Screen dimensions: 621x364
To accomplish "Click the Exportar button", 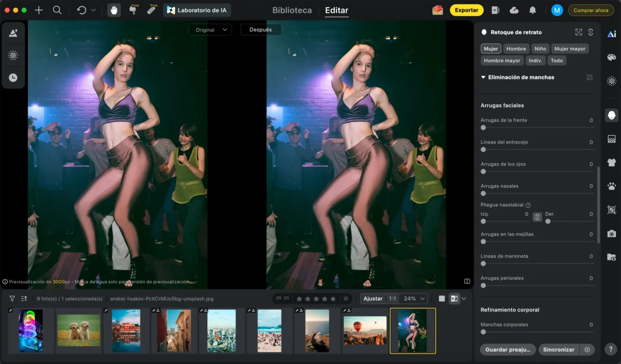I will 466,10.
